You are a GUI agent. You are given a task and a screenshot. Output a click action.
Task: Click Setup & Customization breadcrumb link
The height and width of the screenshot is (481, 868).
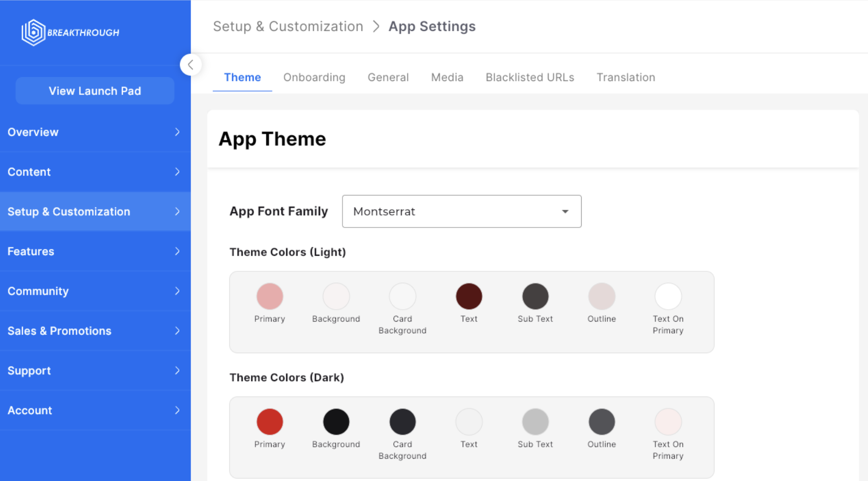click(x=288, y=26)
